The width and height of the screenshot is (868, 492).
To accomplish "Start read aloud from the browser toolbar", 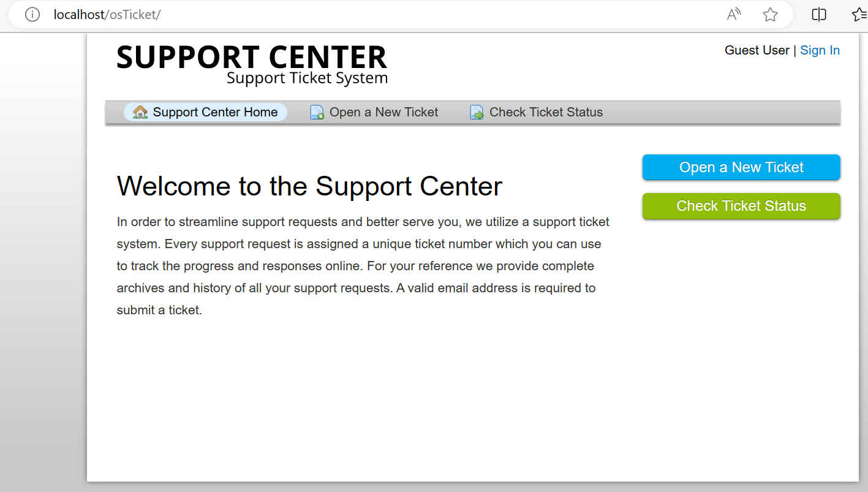I will coord(733,14).
